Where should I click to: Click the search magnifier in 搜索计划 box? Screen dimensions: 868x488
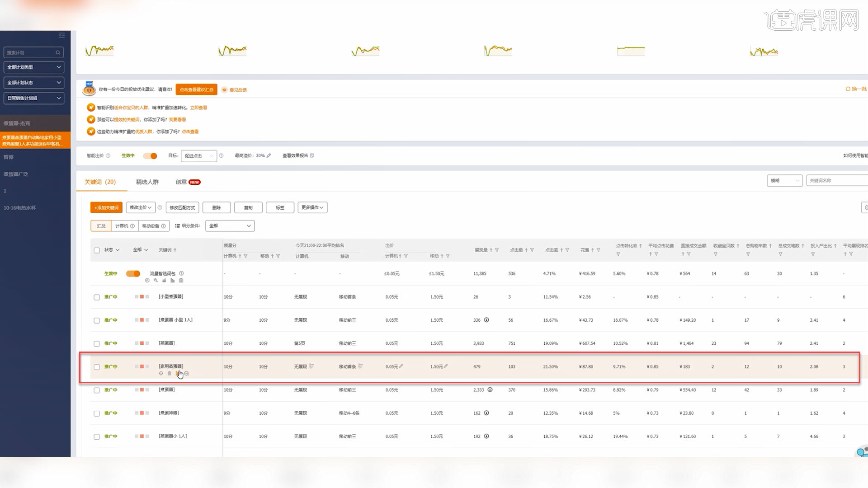click(x=58, y=53)
